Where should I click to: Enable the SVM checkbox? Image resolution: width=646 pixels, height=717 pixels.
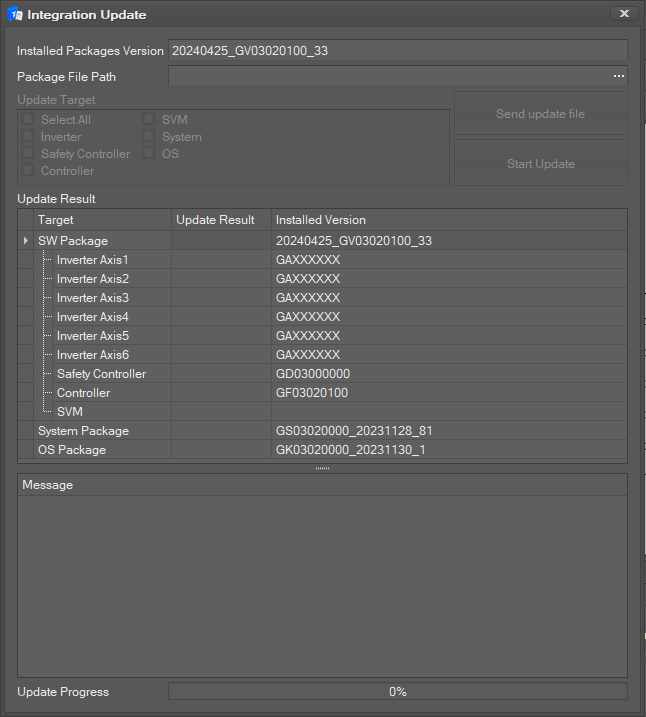pyautogui.click(x=149, y=120)
